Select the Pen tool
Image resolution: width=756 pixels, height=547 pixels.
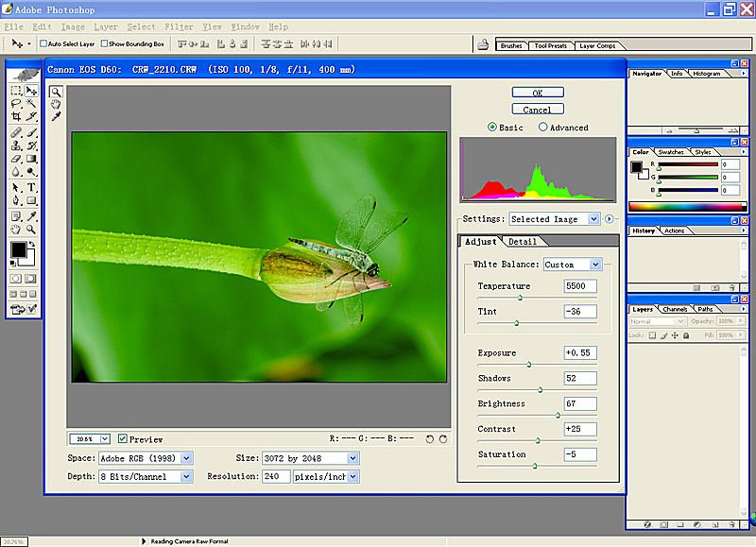[16, 200]
